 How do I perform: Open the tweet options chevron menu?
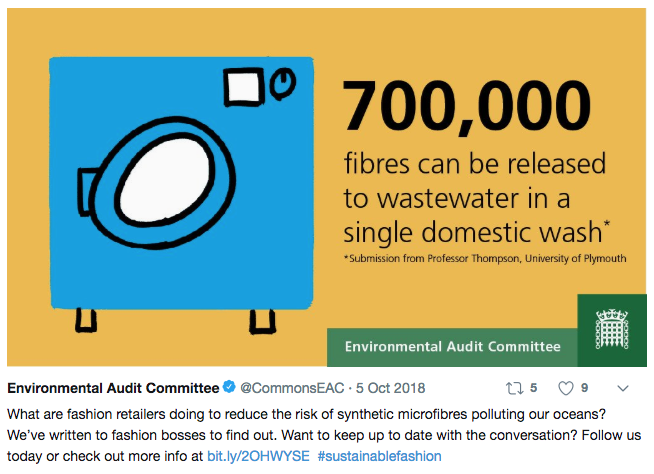[623, 388]
